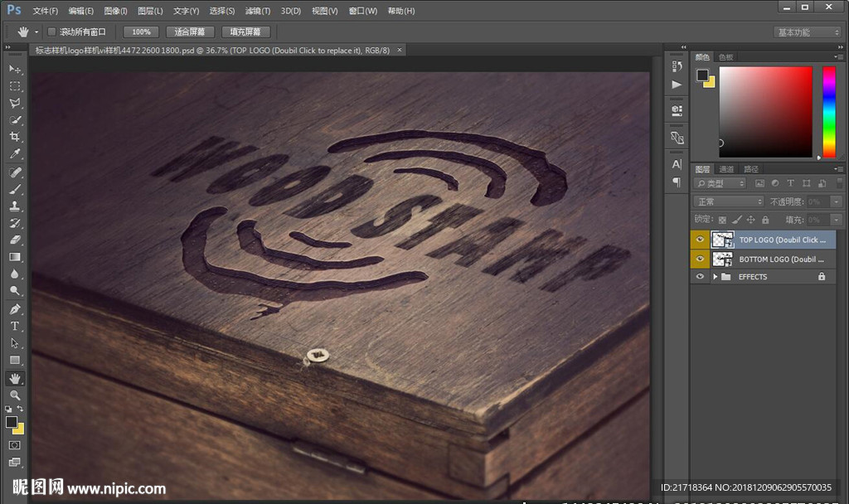Select the Healing Brush tool

pos(15,172)
